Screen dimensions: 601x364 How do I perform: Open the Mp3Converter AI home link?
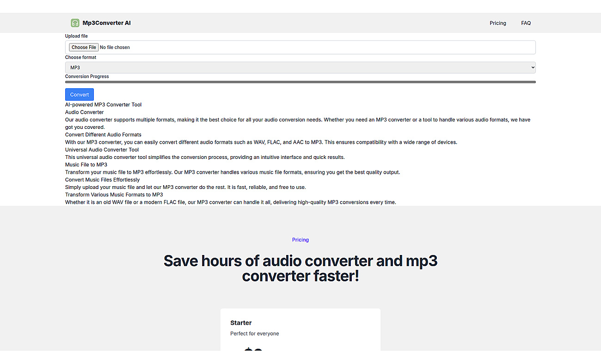101,23
